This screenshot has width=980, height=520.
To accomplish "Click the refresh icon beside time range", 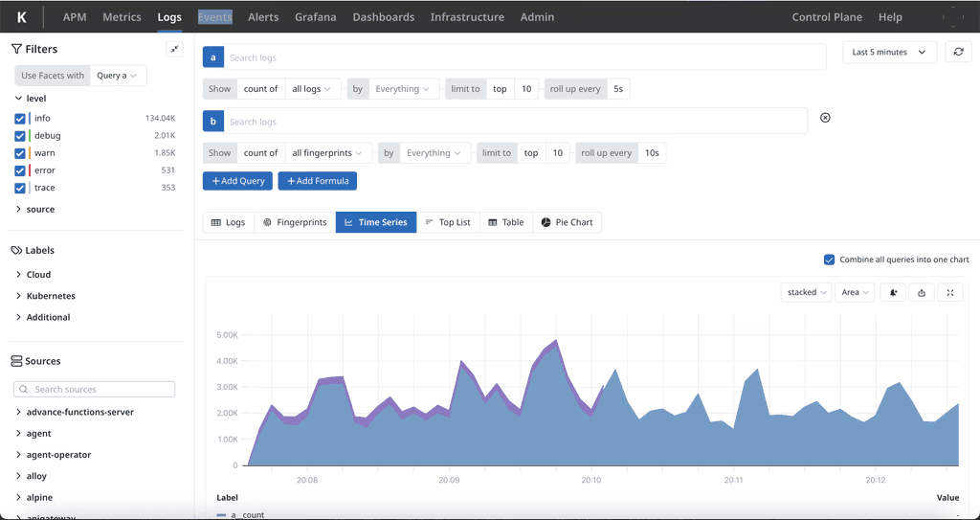I will 958,52.
